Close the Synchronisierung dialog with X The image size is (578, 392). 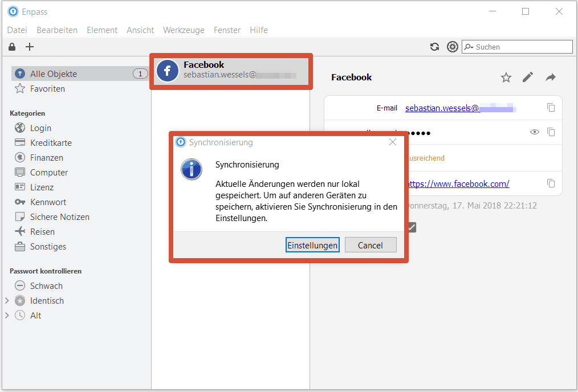(x=393, y=142)
